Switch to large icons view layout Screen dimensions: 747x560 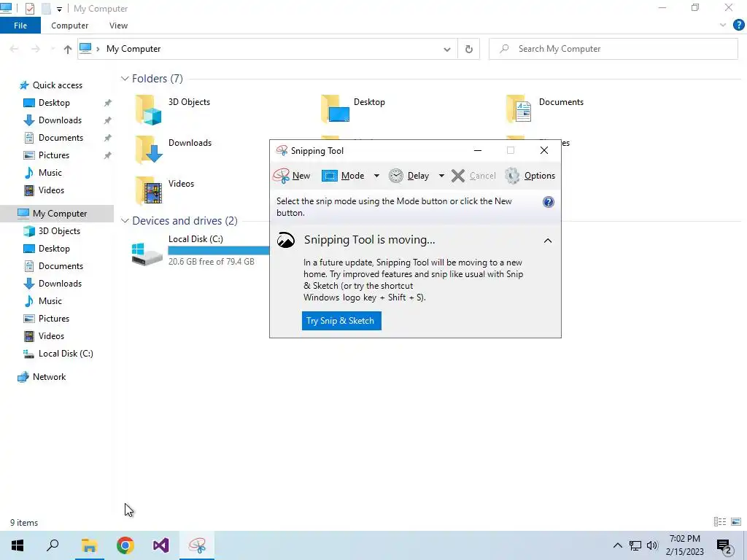click(x=736, y=522)
